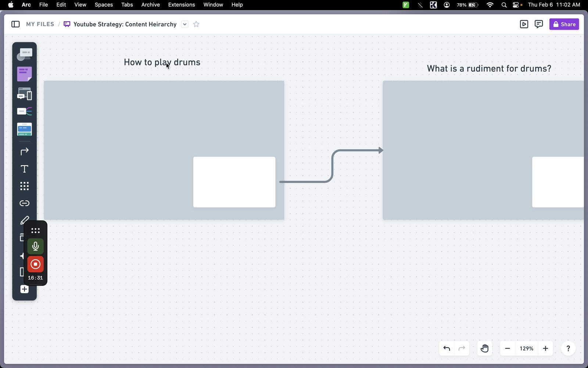Screen dimensions: 588x368
Task: Select the white card in the left frame
Action: (234, 182)
